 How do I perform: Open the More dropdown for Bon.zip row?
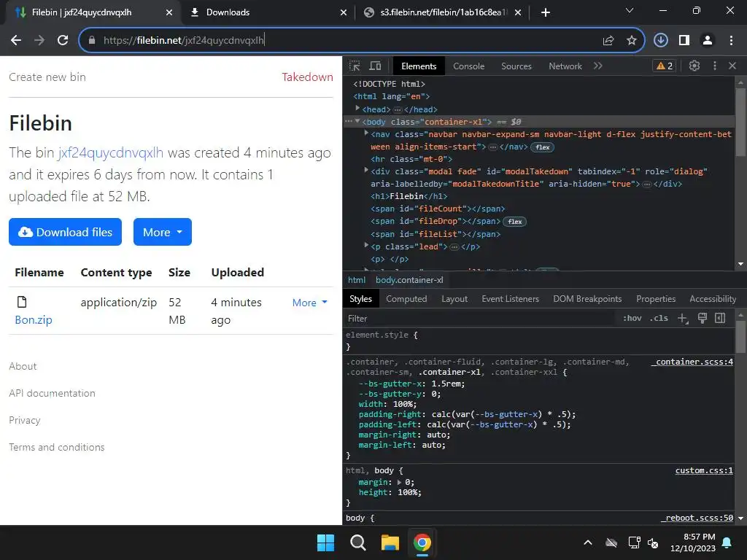pyautogui.click(x=309, y=303)
